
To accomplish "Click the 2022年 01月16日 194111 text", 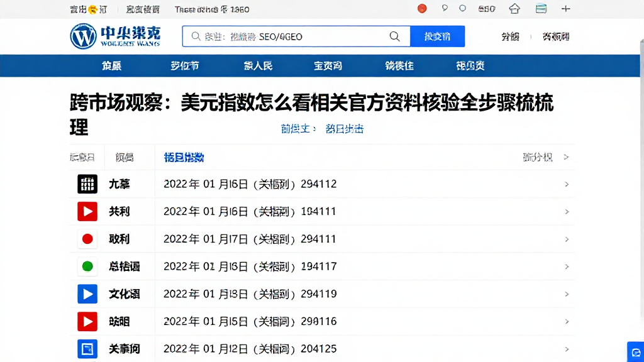I will click(250, 211).
